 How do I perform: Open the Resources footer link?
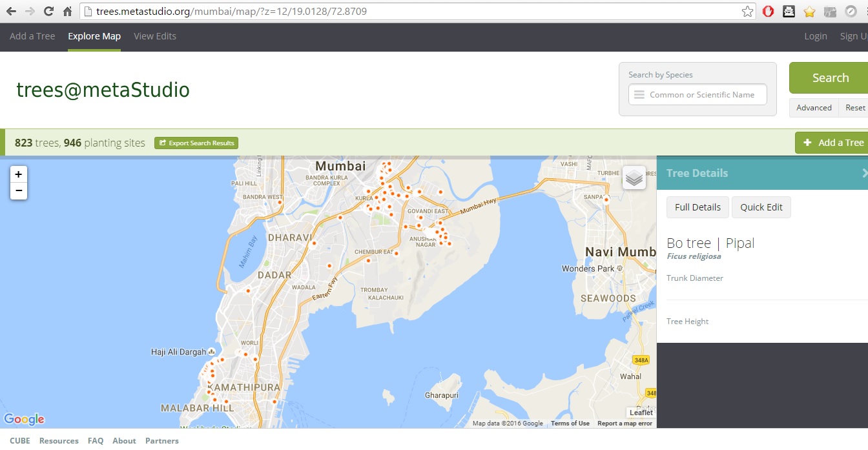pos(59,441)
